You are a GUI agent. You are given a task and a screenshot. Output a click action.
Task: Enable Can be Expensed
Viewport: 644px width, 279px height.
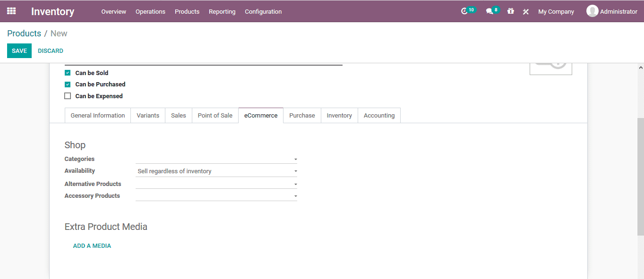point(67,95)
